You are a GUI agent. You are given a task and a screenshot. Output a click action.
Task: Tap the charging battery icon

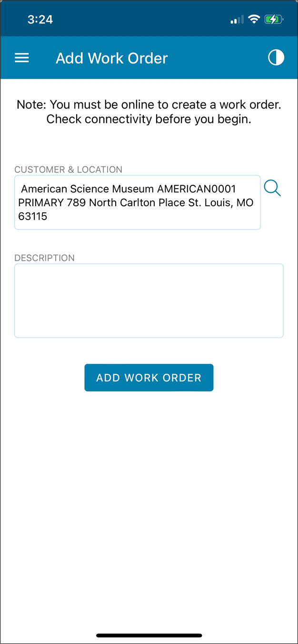pos(274,19)
